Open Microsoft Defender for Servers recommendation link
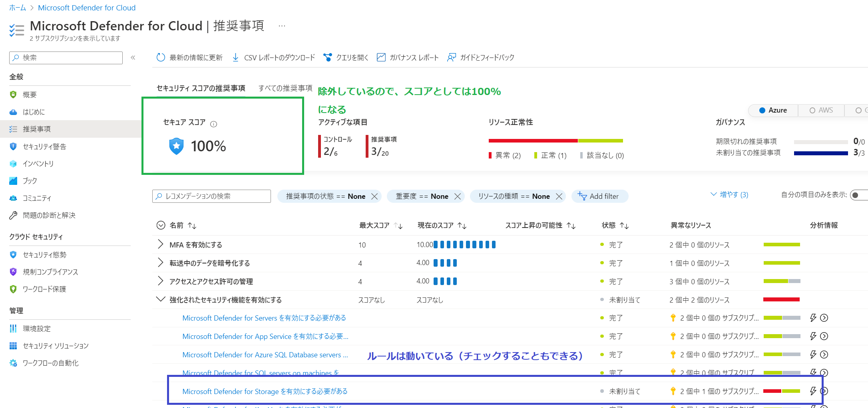This screenshot has width=868, height=408. point(264,318)
